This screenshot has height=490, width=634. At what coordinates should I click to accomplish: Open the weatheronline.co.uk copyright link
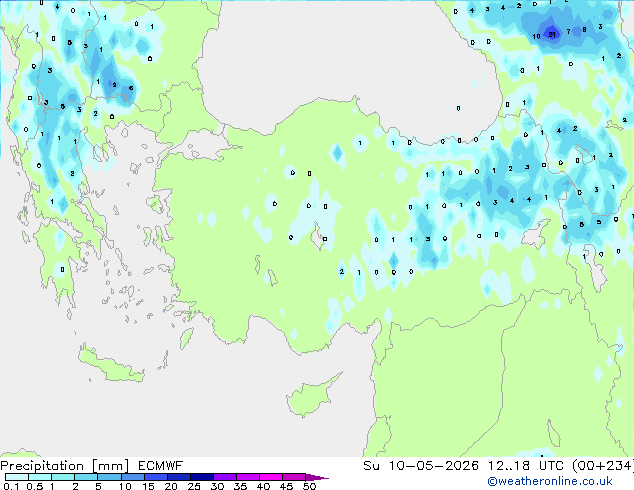(550, 481)
